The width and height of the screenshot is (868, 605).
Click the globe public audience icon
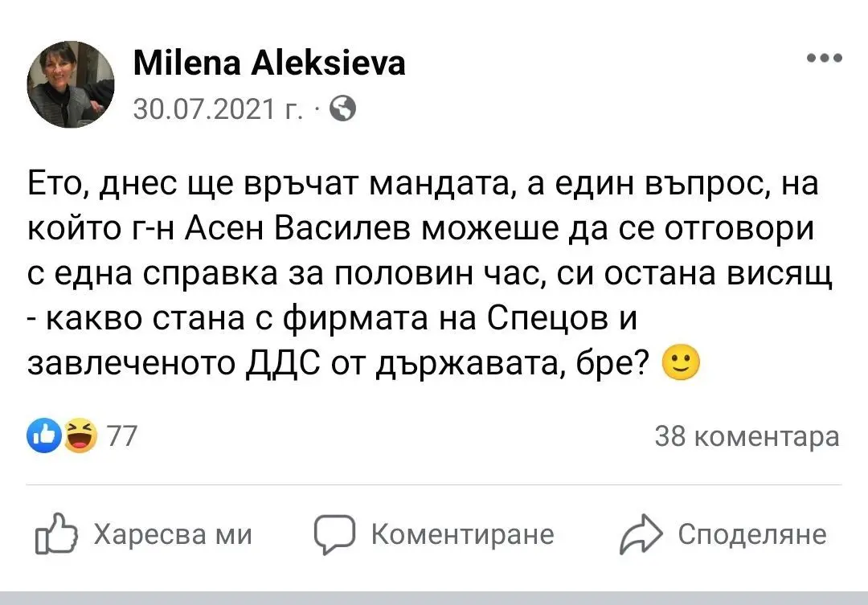click(343, 108)
